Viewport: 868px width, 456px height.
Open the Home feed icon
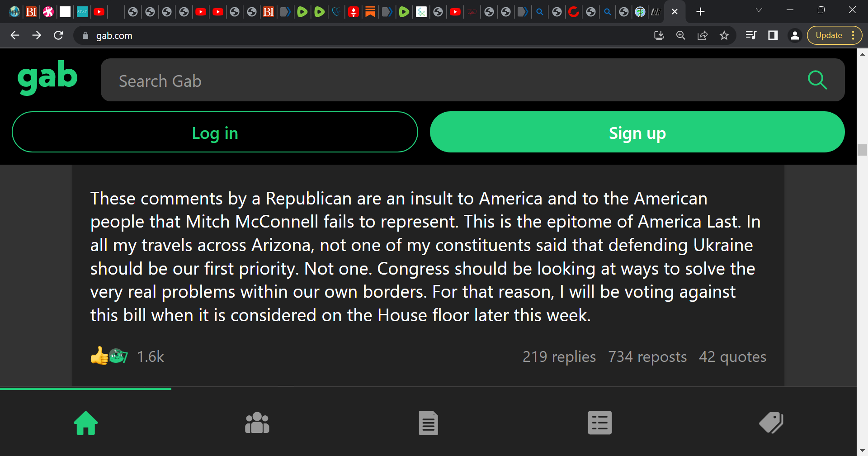coord(86,423)
